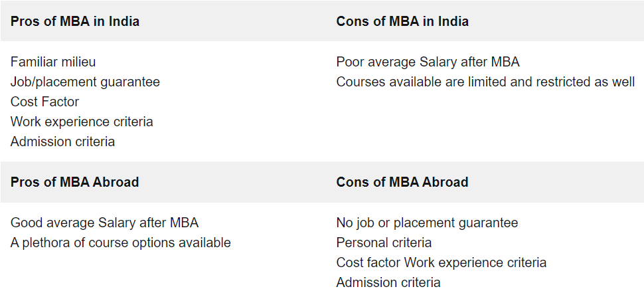The height and width of the screenshot is (299, 644).
Task: Click 'Job/placement guarantee' text
Action: point(85,82)
